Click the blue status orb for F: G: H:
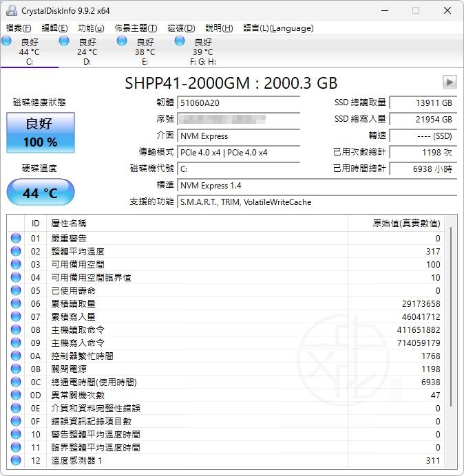Viewport: 464px width, 476px height. pyautogui.click(x=180, y=41)
